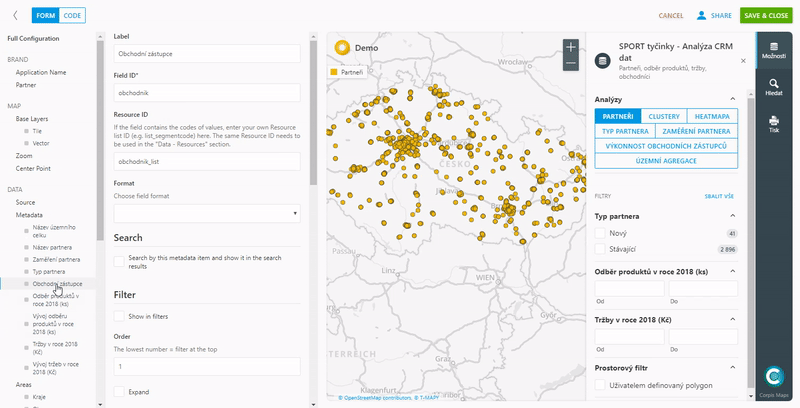The height and width of the screenshot is (408, 800).
Task: Click the Field ID input field
Action: tap(207, 93)
